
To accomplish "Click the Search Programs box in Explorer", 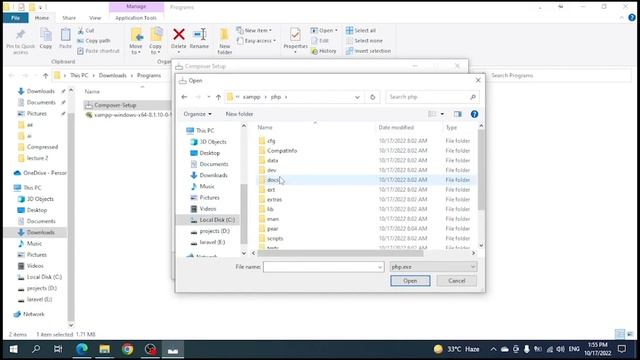I will coord(559,76).
